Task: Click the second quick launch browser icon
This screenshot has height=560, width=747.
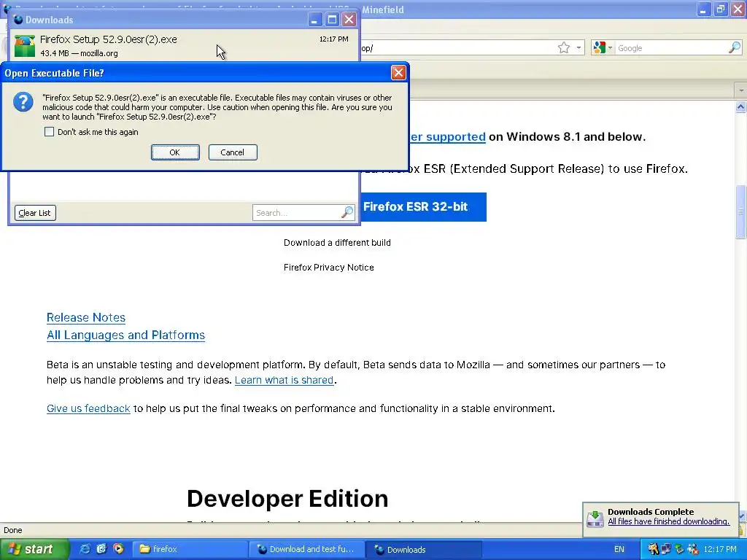Action: pyautogui.click(x=101, y=549)
